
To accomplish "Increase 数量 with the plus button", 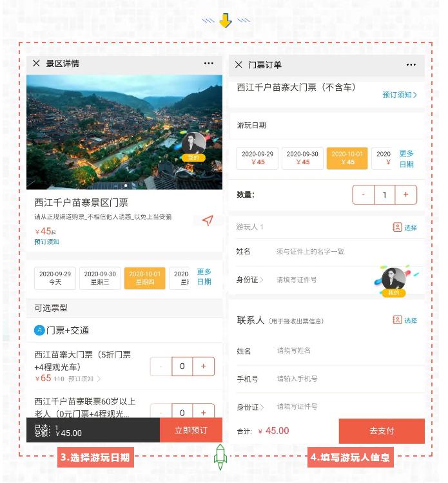I will point(405,194).
